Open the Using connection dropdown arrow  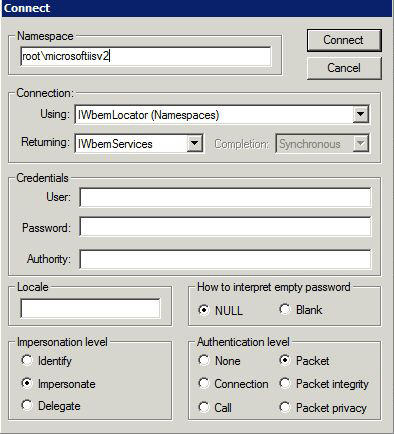pos(361,115)
